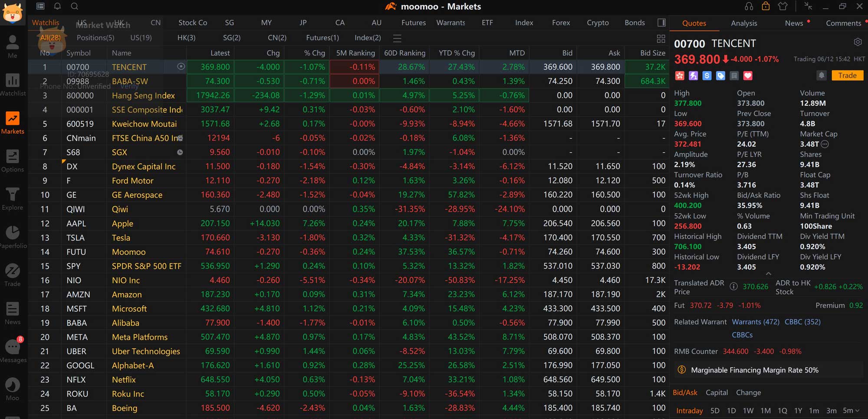Open Paperfolio in the left sidebar
The height and width of the screenshot is (419, 868).
[13, 237]
